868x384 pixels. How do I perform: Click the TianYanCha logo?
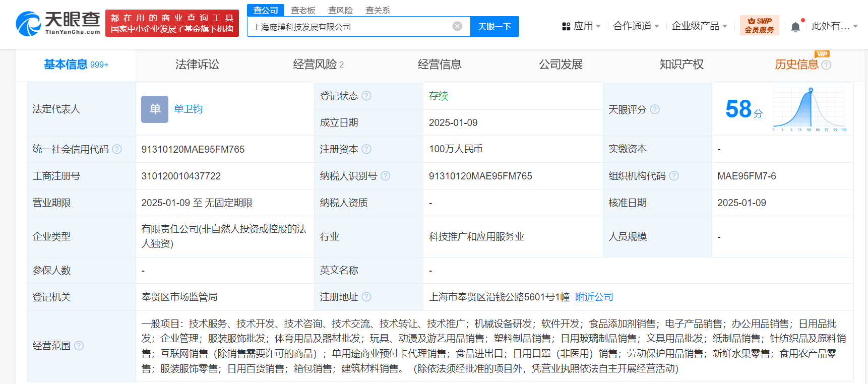[58, 24]
